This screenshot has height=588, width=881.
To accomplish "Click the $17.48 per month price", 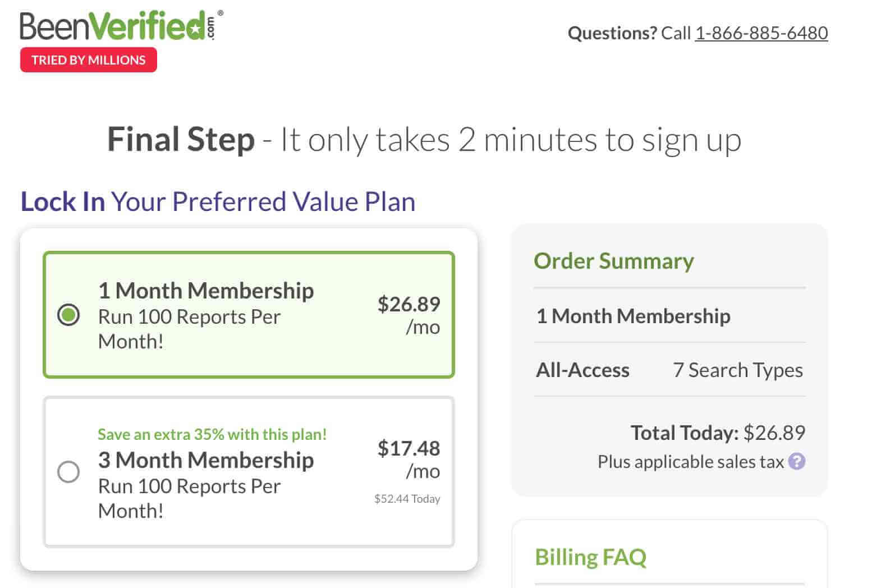I will tap(409, 459).
